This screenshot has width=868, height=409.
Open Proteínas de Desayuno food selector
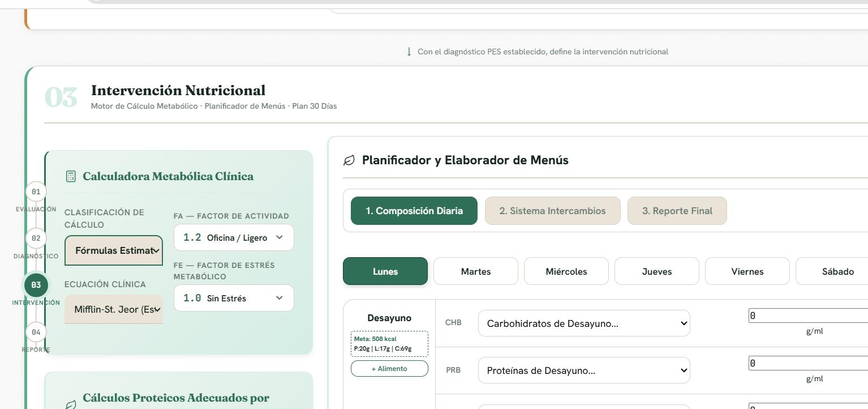[584, 370]
